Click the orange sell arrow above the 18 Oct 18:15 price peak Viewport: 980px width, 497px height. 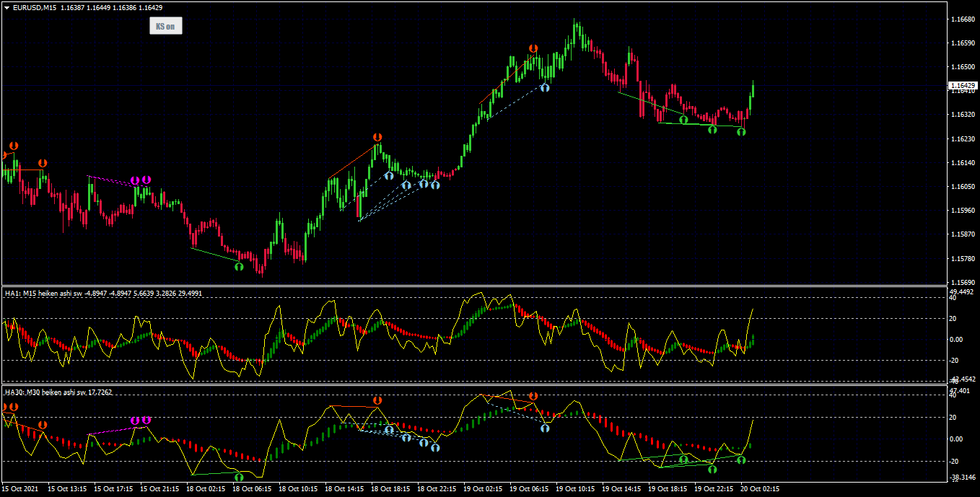pos(377,137)
